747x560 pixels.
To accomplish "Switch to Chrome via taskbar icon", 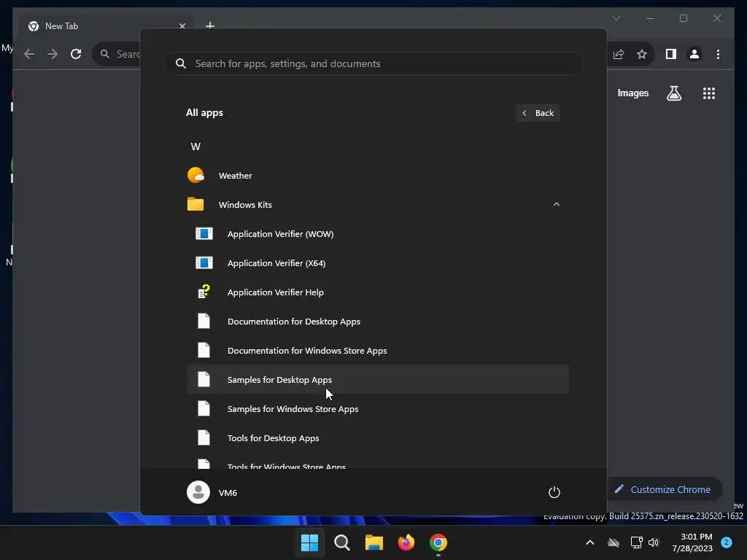I will tap(438, 542).
